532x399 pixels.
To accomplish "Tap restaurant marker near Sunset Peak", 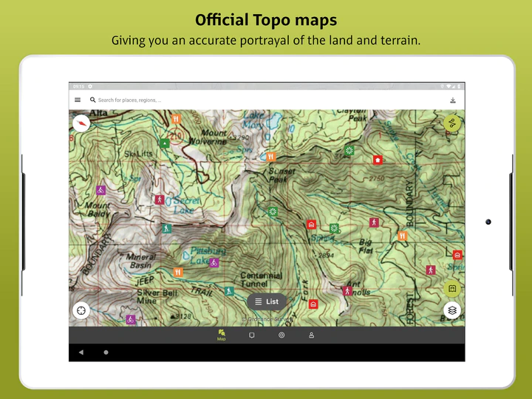I will tap(272, 157).
